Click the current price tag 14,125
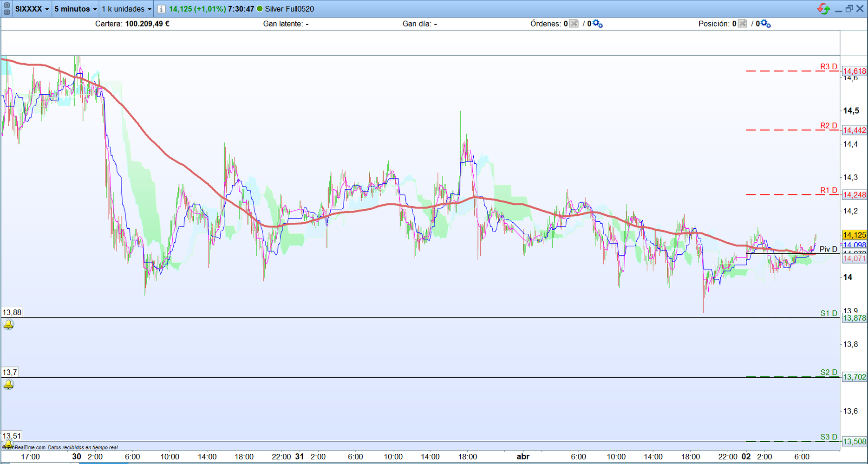Image resolution: width=868 pixels, height=464 pixels. pos(854,235)
